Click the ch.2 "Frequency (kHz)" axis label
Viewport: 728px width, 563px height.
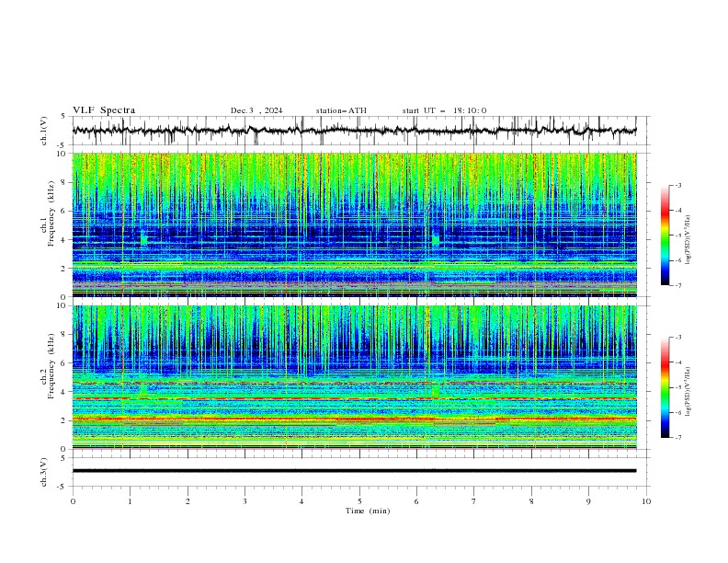click(51, 365)
